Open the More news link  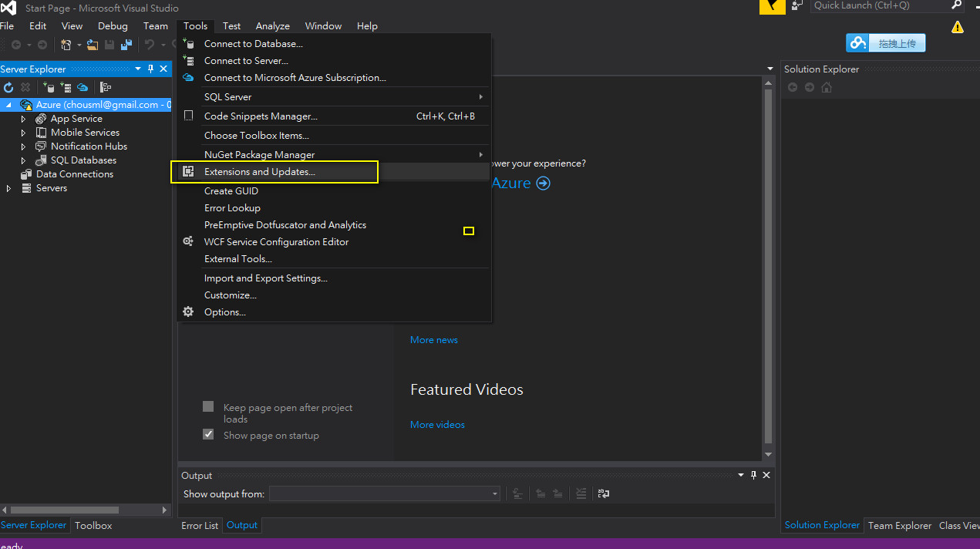tap(434, 339)
